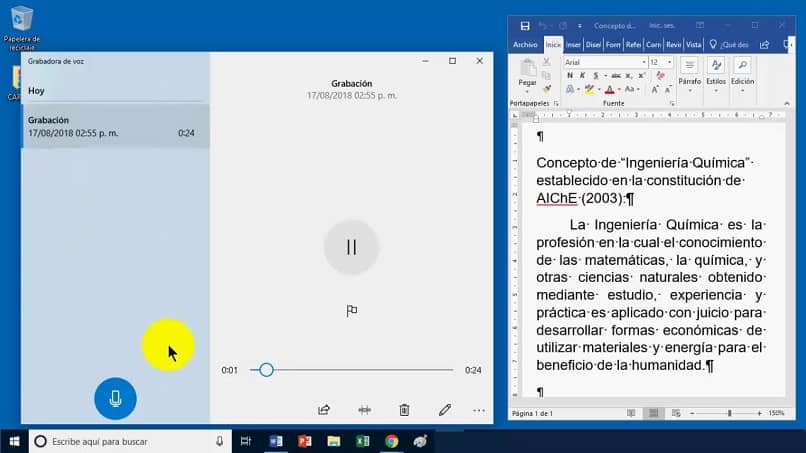Screen dimensions: 806x453
Task: Rename the recording with pencil icon
Action: tap(445, 410)
